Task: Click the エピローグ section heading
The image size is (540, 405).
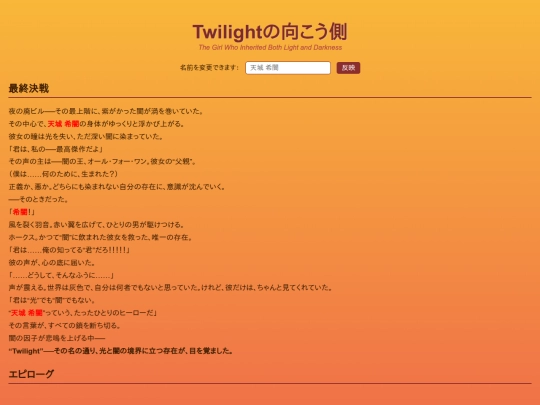Action: click(31, 374)
